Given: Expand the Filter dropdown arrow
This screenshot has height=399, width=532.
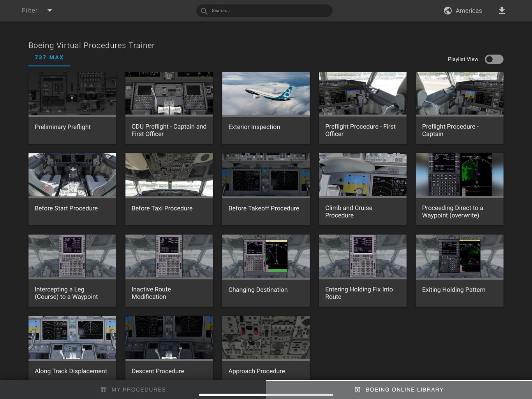Looking at the screenshot, I should click(x=49, y=11).
